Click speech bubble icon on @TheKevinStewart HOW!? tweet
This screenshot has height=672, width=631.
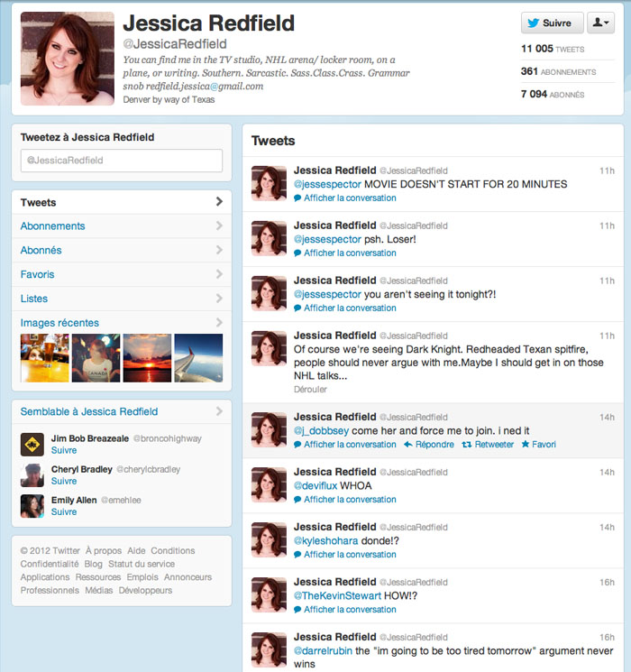tap(297, 610)
